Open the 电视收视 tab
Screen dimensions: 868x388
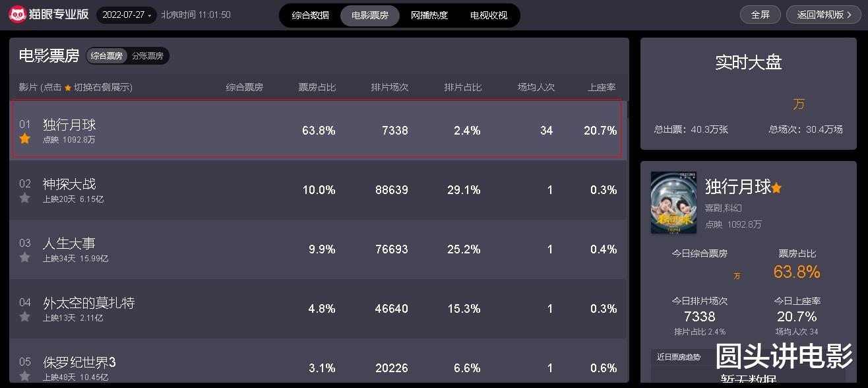[x=489, y=15]
